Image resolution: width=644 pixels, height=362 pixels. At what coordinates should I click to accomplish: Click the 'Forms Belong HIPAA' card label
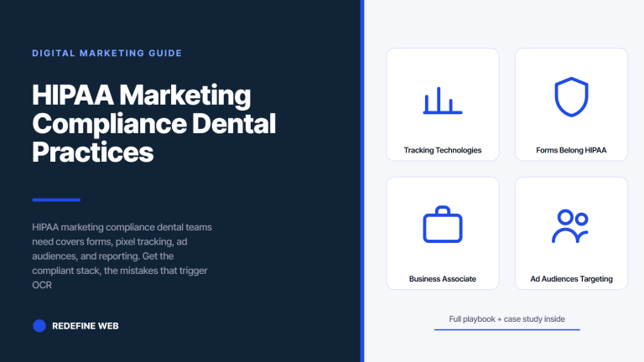(x=571, y=150)
